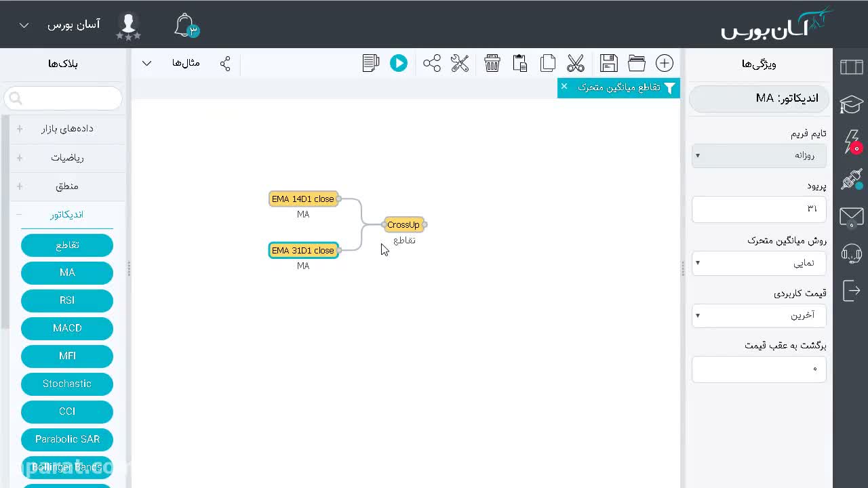Open the plug connection sidebar icon
This screenshot has height=488, width=868.
point(852,180)
